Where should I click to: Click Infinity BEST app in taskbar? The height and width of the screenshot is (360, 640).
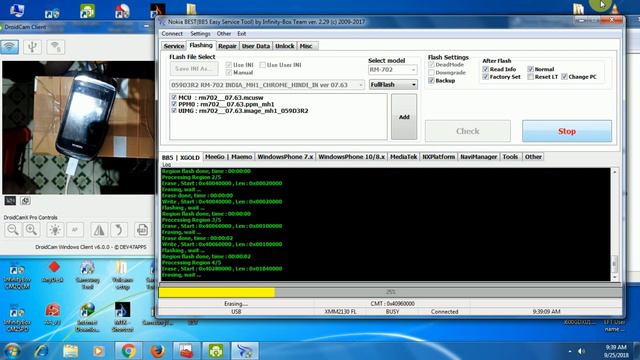point(245,351)
